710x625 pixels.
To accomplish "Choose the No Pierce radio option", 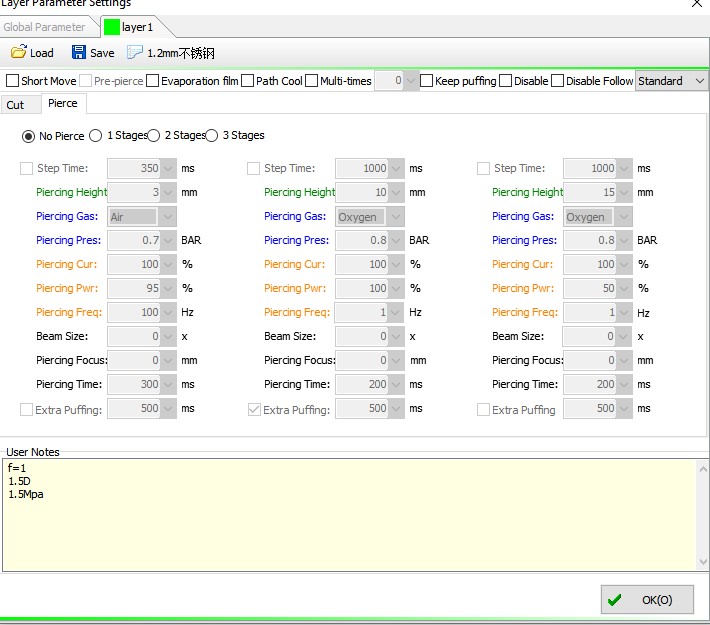I will (28, 136).
